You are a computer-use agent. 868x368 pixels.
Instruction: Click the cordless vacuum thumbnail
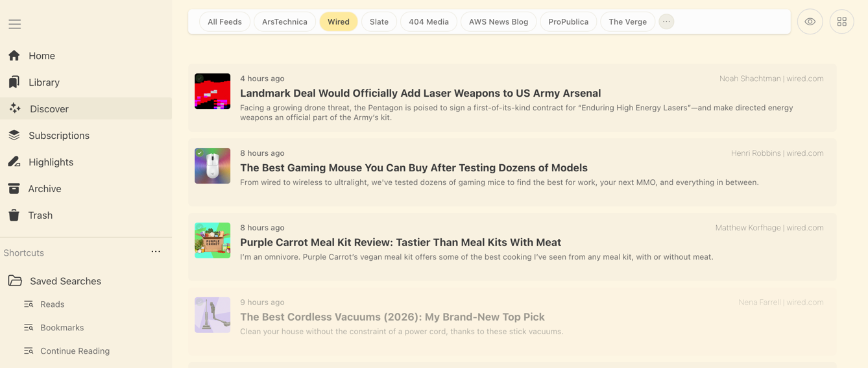coord(212,315)
